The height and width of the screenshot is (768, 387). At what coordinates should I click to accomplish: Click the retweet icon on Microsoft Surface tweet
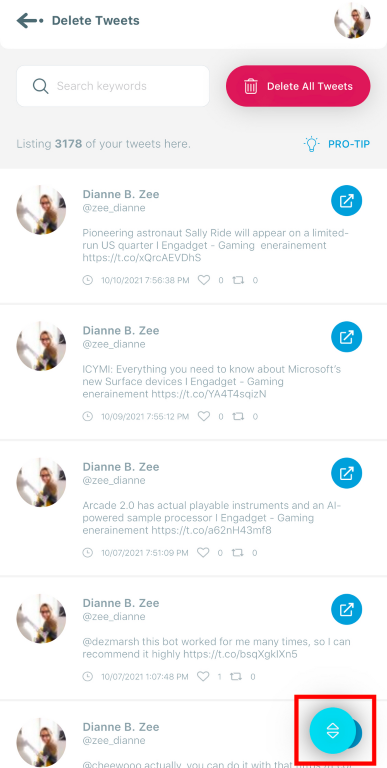tap(238, 416)
